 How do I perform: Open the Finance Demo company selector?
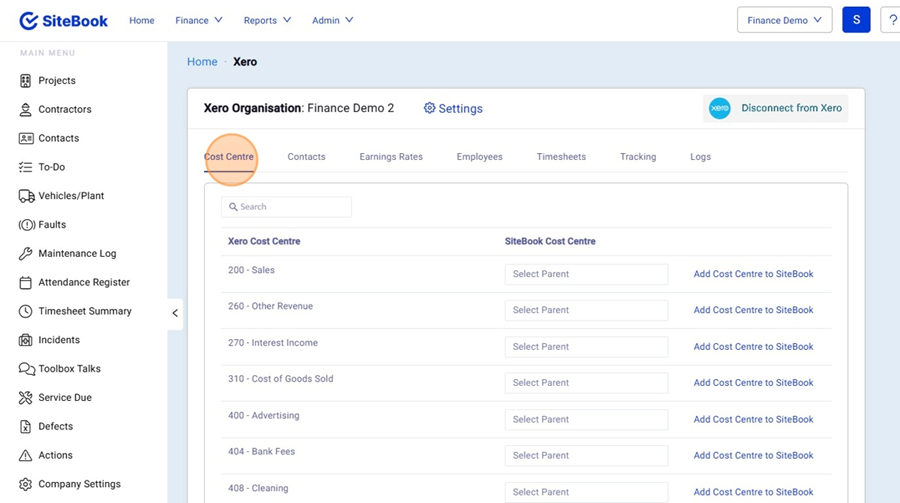click(x=784, y=20)
